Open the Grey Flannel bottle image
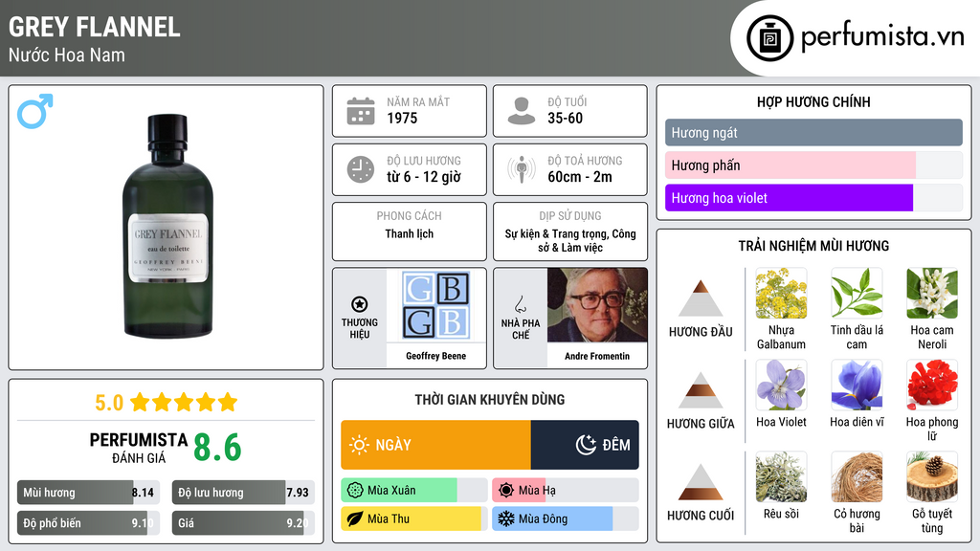980x551 pixels. 167,226
